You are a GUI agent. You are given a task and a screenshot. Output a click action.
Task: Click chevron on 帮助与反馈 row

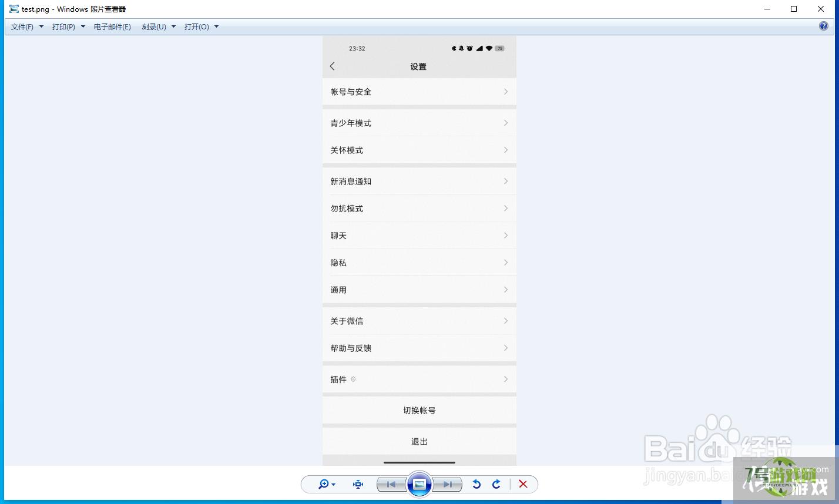[505, 348]
